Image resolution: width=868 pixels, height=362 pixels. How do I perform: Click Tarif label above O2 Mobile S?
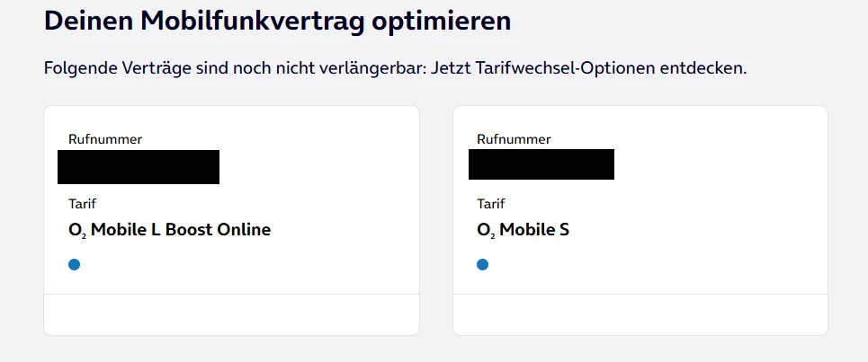pos(490,204)
